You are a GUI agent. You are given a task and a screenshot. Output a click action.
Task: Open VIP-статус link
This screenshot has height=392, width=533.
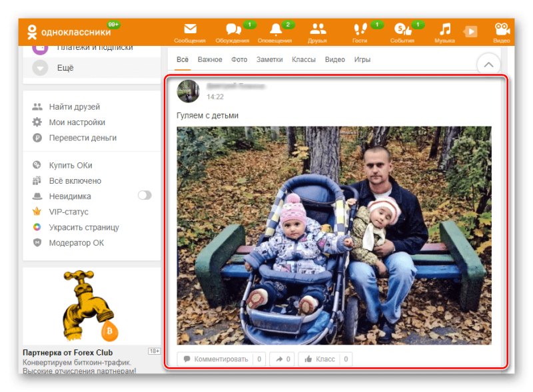(x=69, y=212)
